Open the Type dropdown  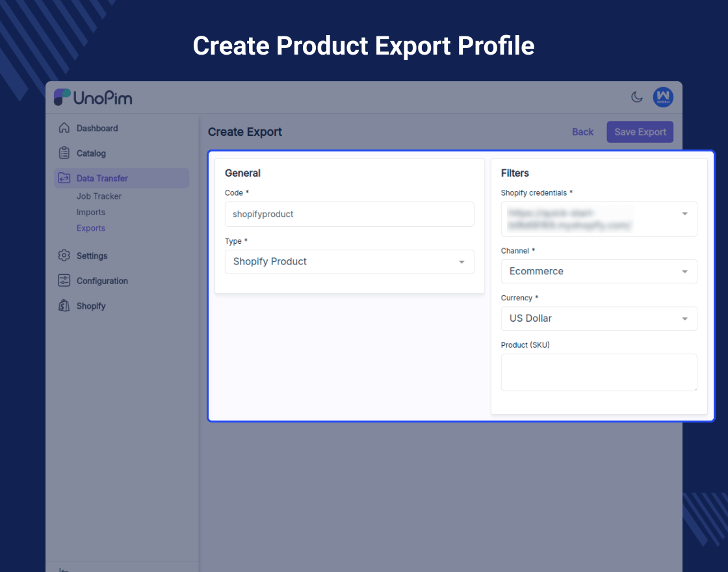pyautogui.click(x=350, y=262)
